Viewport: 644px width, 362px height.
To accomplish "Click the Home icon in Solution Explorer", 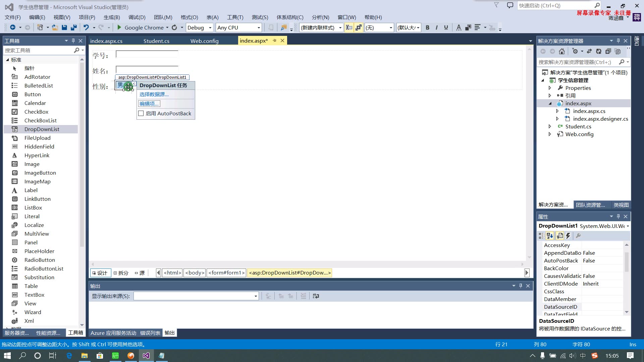I will [x=562, y=51].
